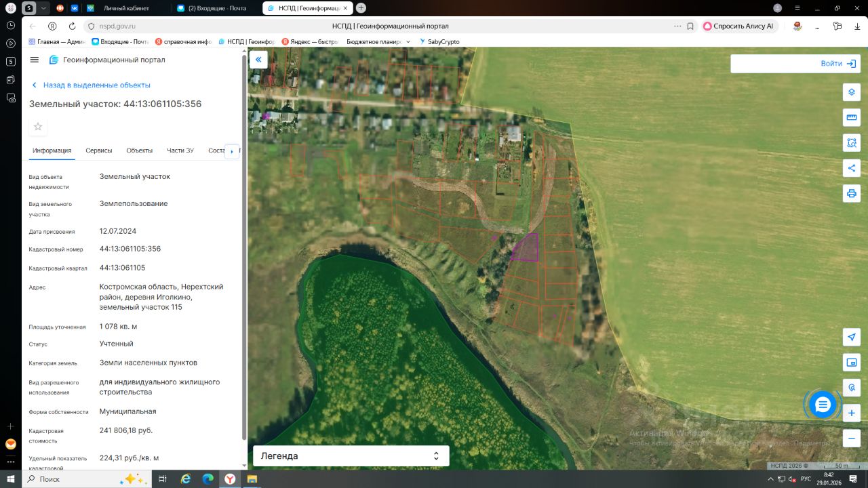Open the hamburger main menu
Viewport: 868px width, 488px height.
35,60
